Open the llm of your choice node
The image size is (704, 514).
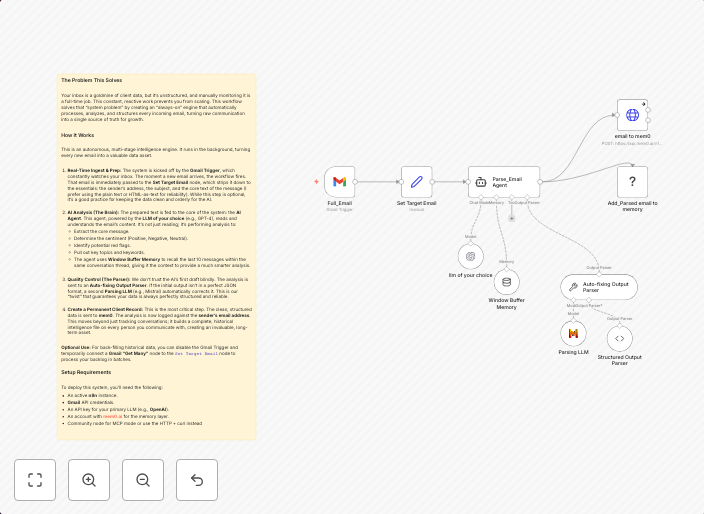[471, 256]
